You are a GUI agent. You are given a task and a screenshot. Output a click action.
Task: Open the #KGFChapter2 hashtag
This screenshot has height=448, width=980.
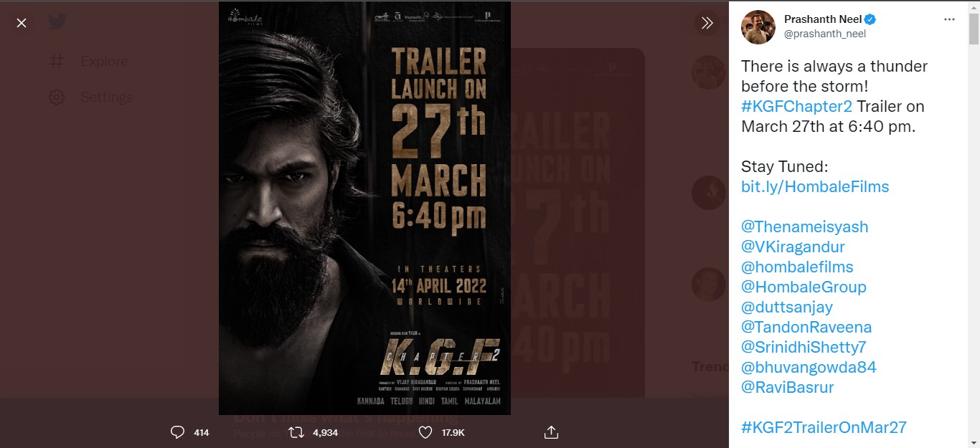(796, 106)
